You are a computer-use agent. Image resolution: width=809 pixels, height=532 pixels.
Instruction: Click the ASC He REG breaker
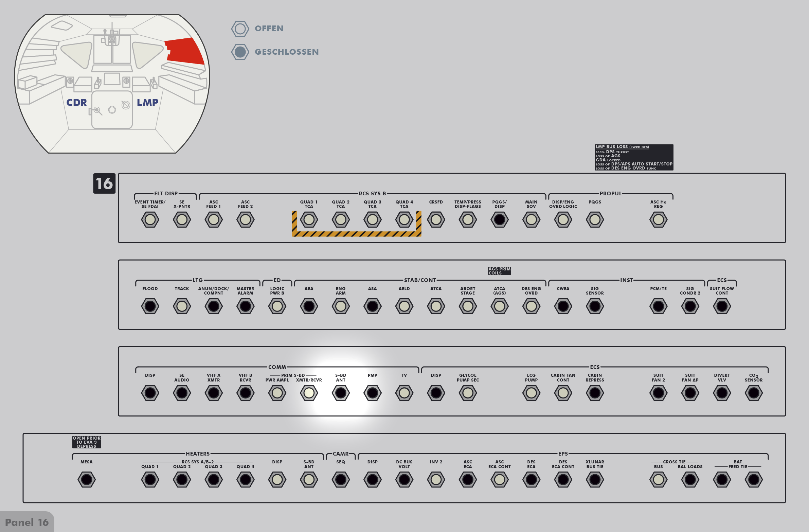click(659, 219)
